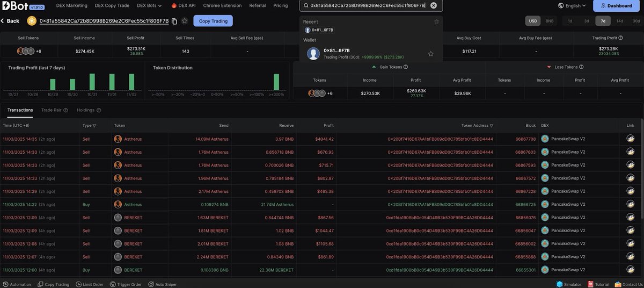The height and width of the screenshot is (288, 644).
Task: Open link icon for block 66867228 row
Action: (631, 191)
